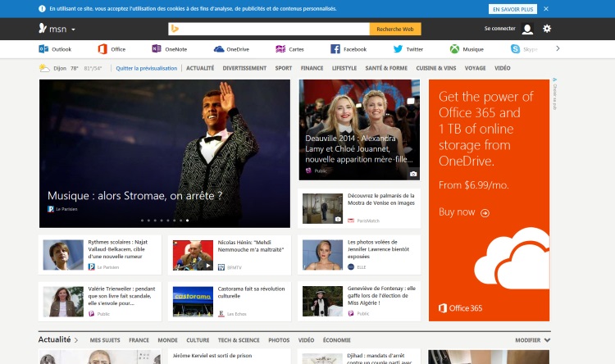Open the Modifier dropdown
Screen dimensions: 615x364
[x=533, y=340]
